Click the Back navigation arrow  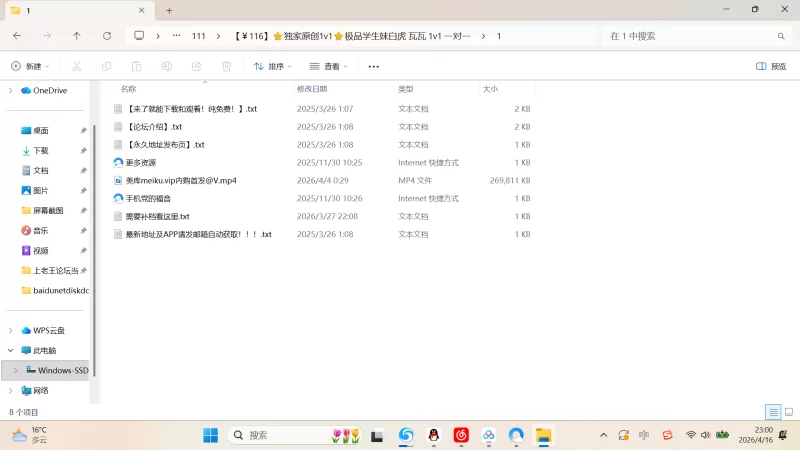tap(17, 36)
